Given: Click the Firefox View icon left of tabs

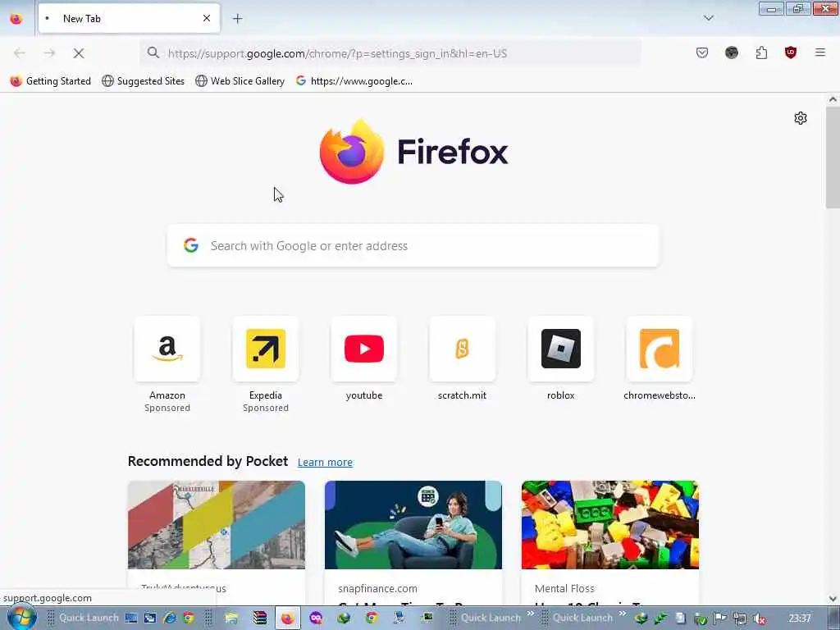Looking at the screenshot, I should pyautogui.click(x=16, y=19).
